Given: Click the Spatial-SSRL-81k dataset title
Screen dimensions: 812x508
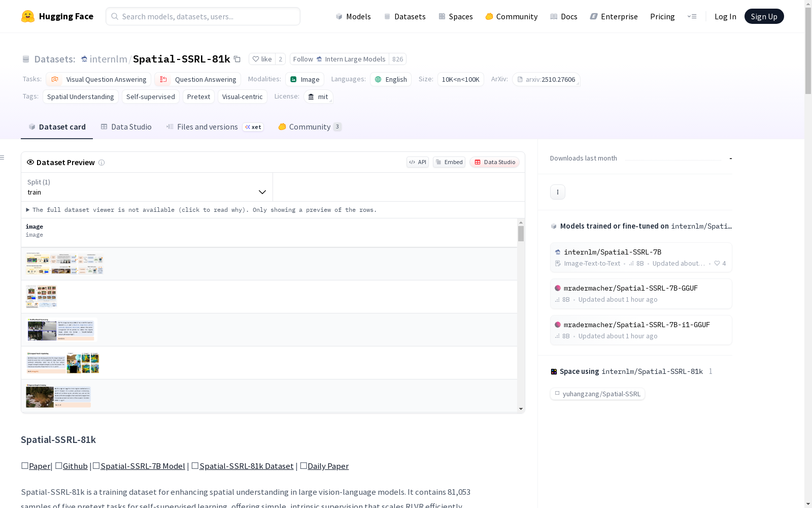Looking at the screenshot, I should point(182,59).
